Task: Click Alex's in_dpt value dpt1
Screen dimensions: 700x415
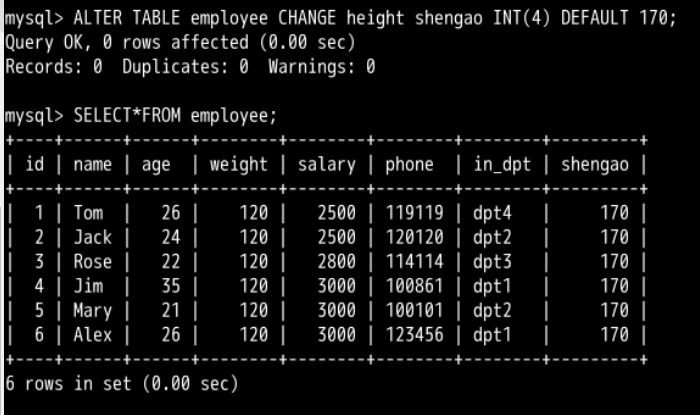Action: (x=492, y=336)
